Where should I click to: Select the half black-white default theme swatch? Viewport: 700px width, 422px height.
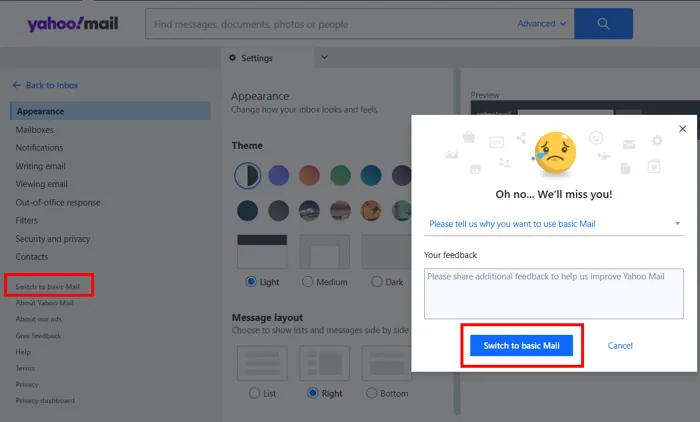coord(247,175)
